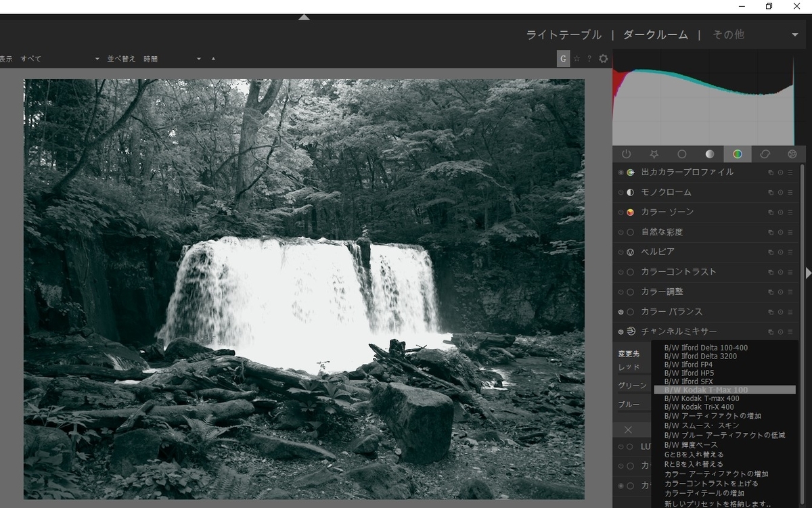Disable チャンネルミキサー module power switch

[621, 332]
